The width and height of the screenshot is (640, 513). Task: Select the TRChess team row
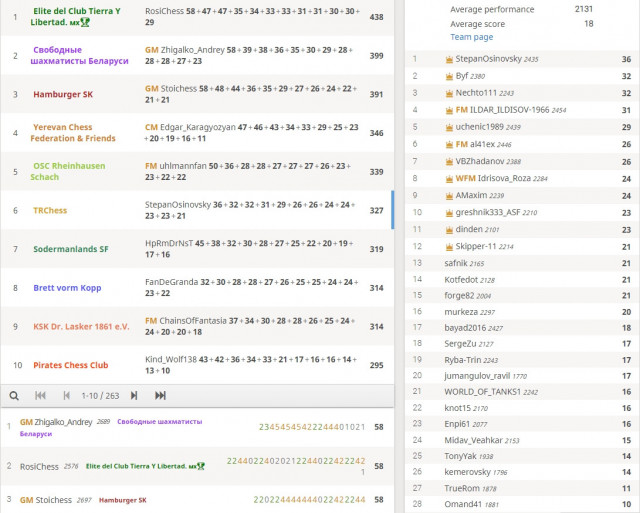coord(197,210)
